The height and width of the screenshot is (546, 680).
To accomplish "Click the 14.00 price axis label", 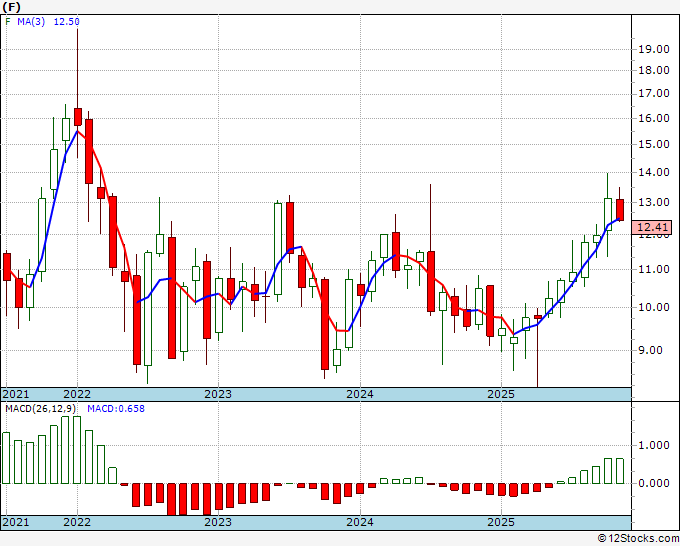I will 654,173.
